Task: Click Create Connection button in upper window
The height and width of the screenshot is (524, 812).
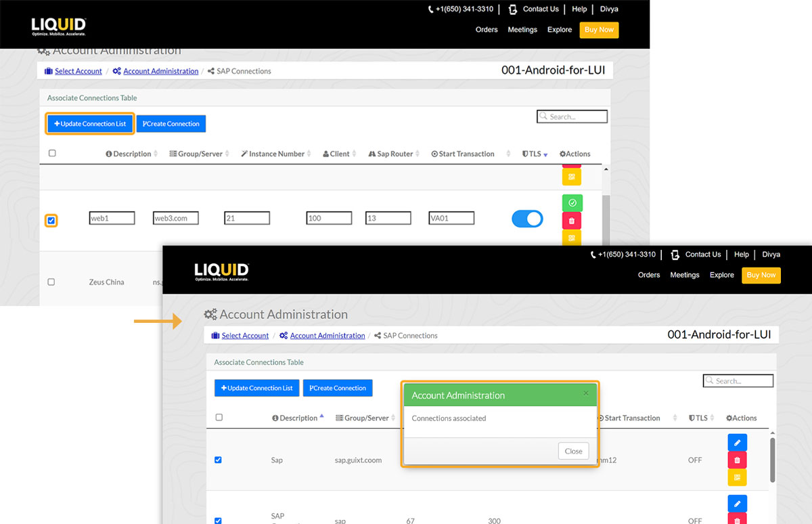Action: (171, 124)
